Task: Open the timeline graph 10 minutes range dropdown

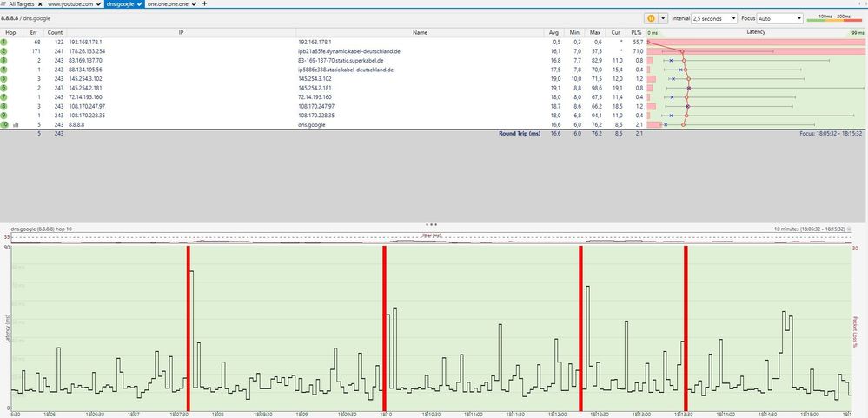Action: (850, 228)
